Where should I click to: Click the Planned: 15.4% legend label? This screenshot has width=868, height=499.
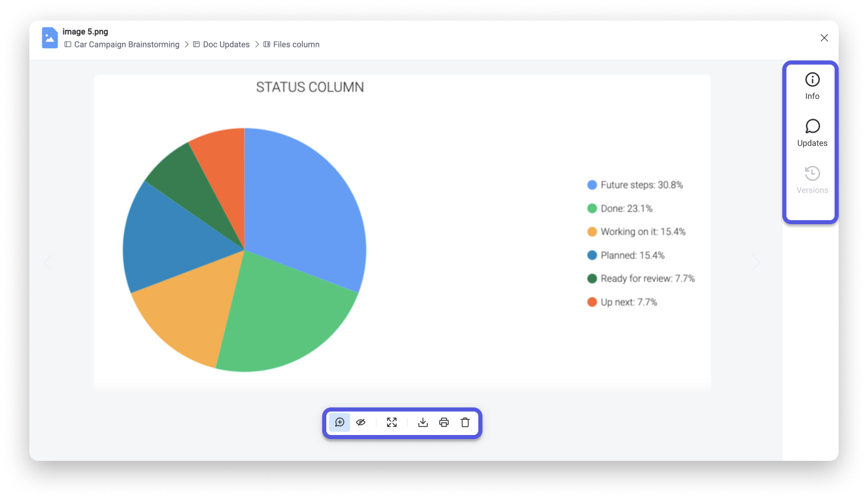coord(633,255)
